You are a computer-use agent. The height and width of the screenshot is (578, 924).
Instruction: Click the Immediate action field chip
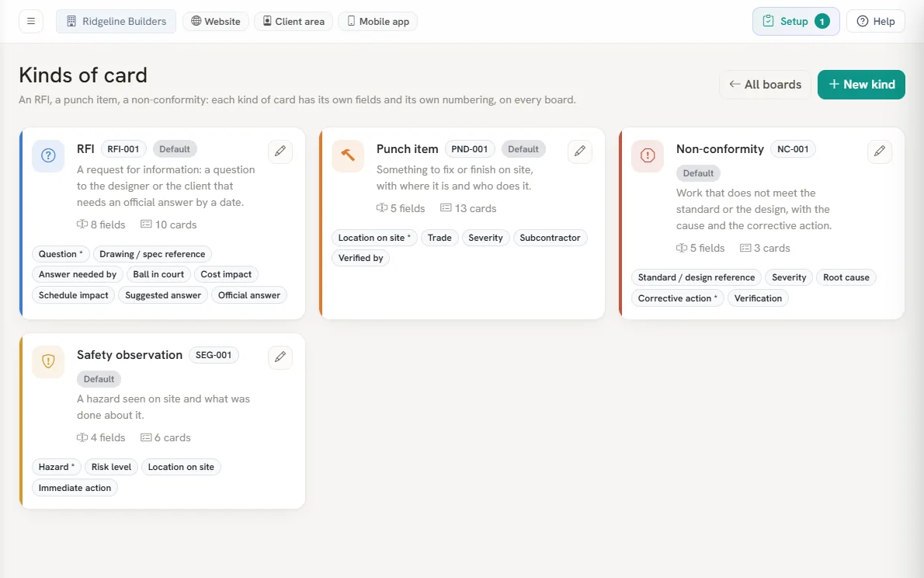(75, 488)
